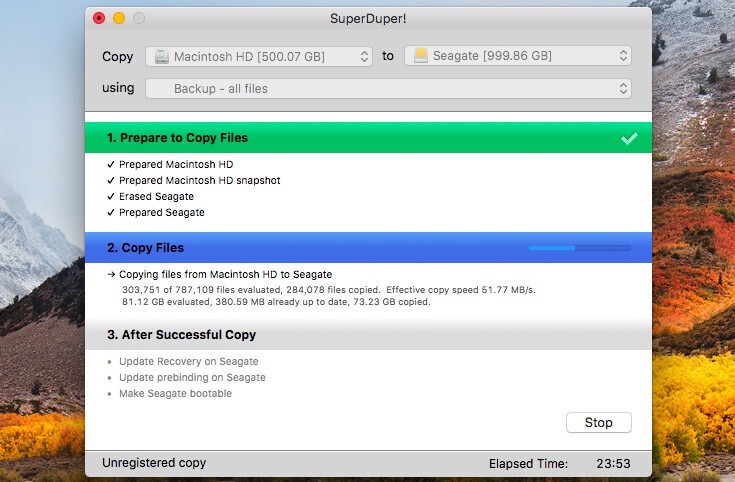The height and width of the screenshot is (482, 735).
Task: Select the 2. Copy Files header
Action: coord(368,248)
